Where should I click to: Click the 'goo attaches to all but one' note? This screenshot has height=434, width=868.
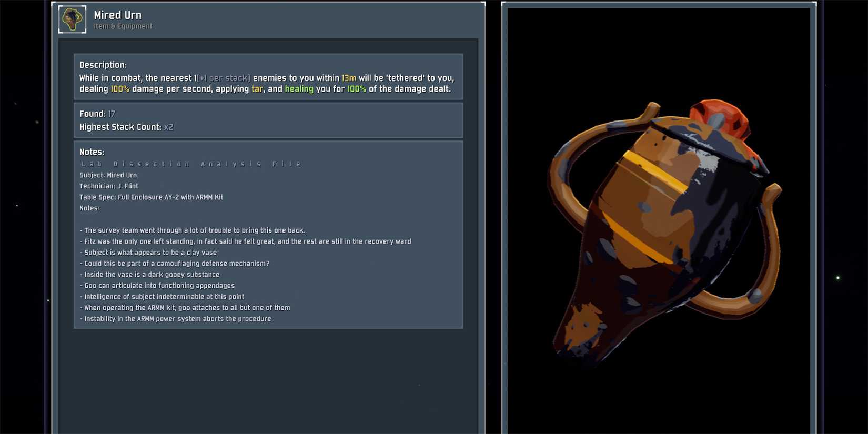point(185,308)
